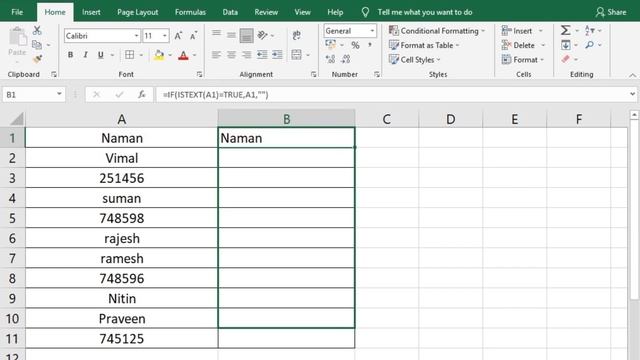Switch to the Insert tab
This screenshot has width=640, height=360.
[x=91, y=12]
